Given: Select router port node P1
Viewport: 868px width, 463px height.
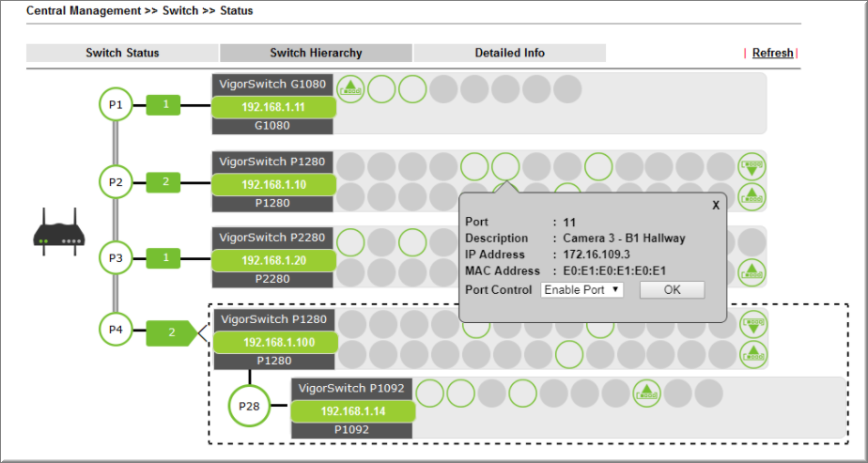Looking at the screenshot, I should point(116,104).
